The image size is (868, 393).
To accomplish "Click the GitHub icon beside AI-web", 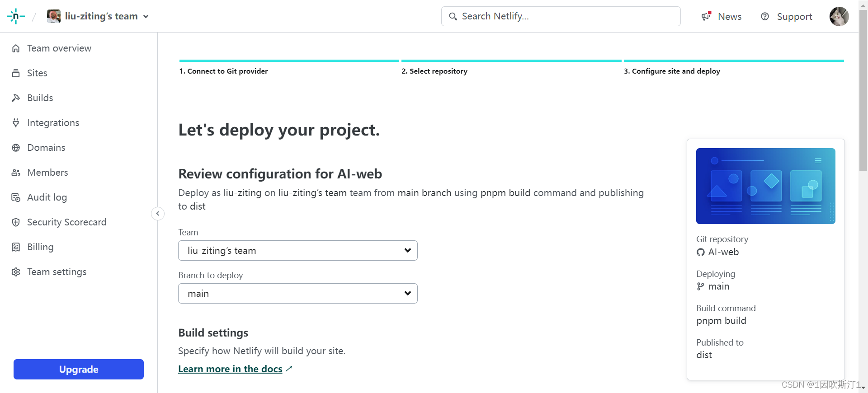I will 701,253.
